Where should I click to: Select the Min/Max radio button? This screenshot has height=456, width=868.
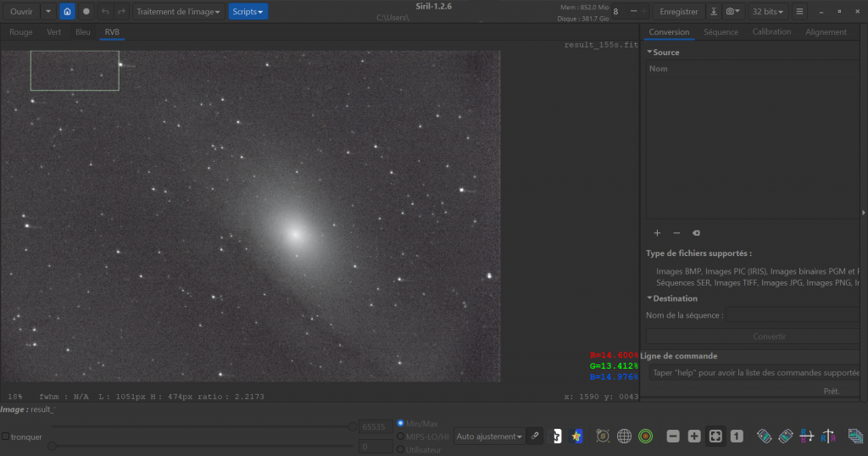click(401, 423)
